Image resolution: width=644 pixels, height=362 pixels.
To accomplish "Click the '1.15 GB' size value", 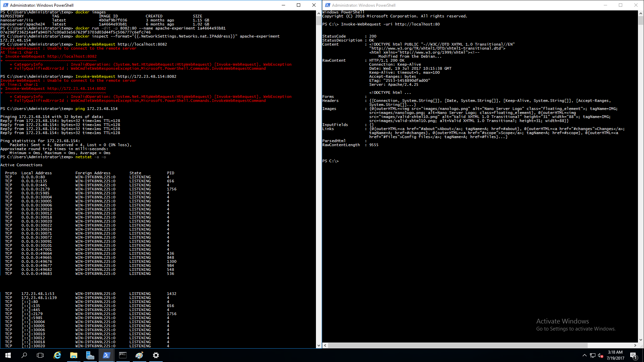I will tap(201, 20).
